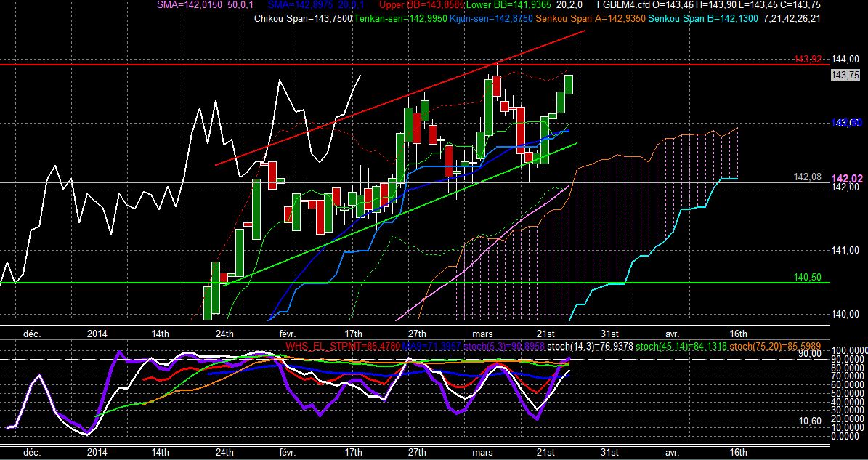Select the Chikou Span=143,7500 label

303,18
